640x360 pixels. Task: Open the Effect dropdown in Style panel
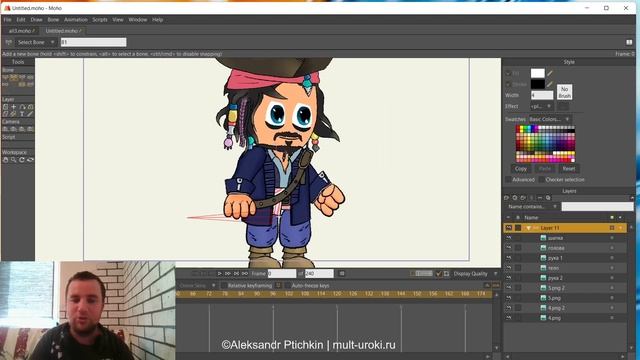tap(542, 106)
